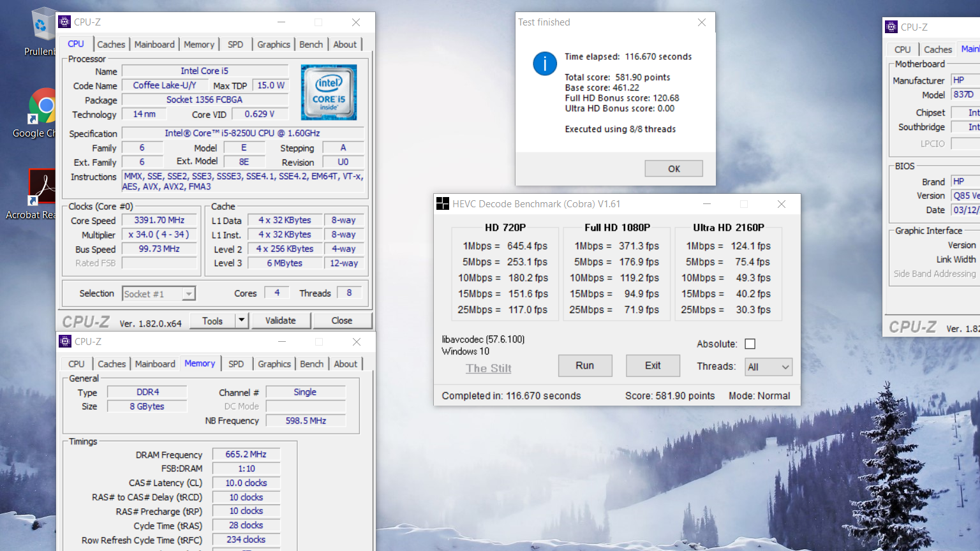Close the Test finished dialog with X
Screen dimensions: 980x551
[702, 22]
